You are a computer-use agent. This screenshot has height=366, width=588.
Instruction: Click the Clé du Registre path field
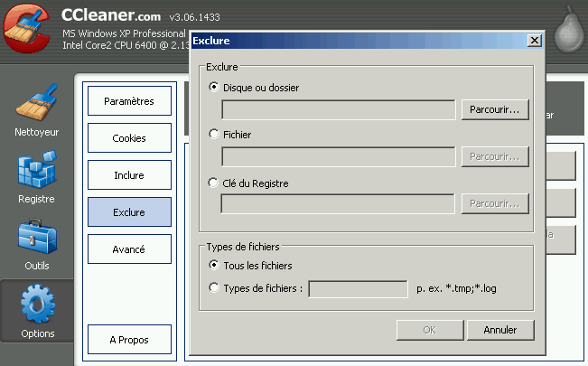click(x=338, y=204)
